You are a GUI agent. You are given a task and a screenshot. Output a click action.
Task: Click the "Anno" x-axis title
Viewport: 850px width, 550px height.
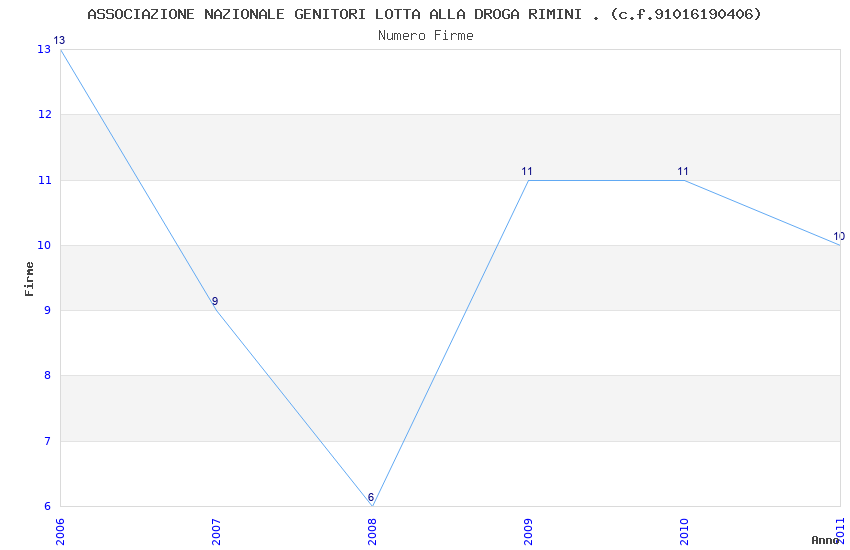click(x=825, y=540)
